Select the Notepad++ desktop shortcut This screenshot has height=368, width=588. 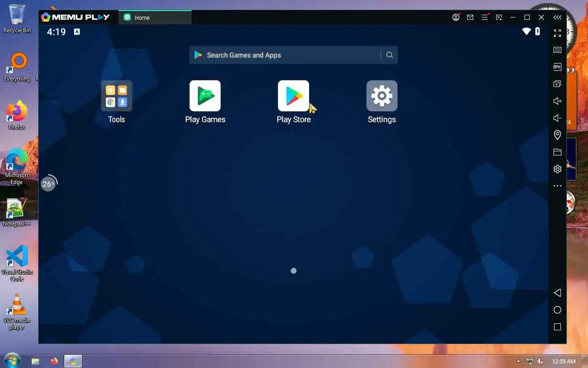click(17, 213)
